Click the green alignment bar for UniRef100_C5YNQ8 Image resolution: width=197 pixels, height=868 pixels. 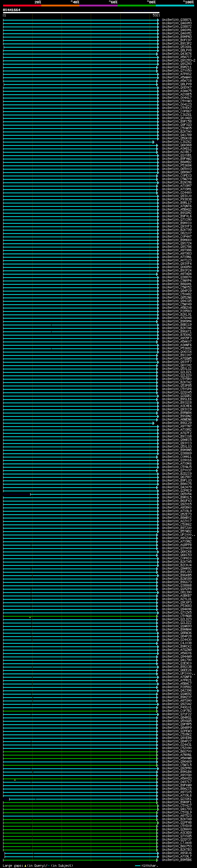pyautogui.click(x=80, y=616)
